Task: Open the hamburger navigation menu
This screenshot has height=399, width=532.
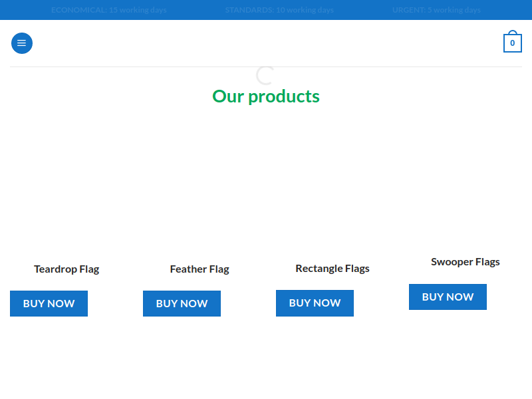Action: (x=22, y=43)
